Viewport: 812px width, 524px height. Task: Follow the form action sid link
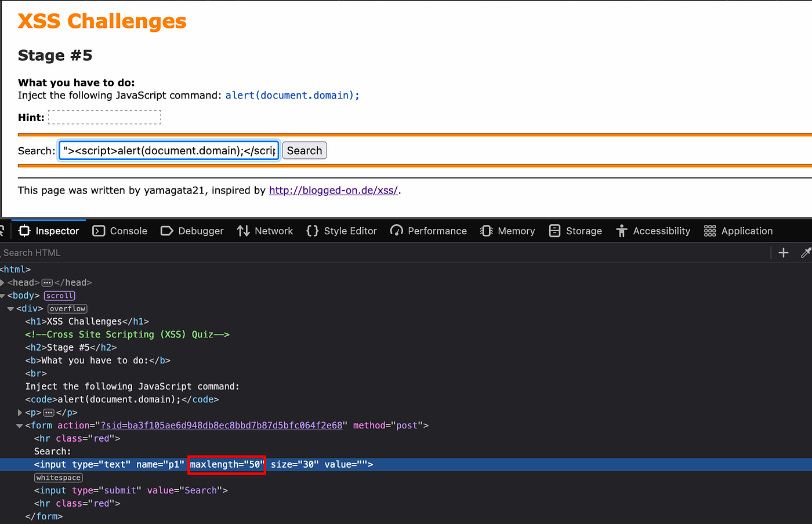[222, 425]
